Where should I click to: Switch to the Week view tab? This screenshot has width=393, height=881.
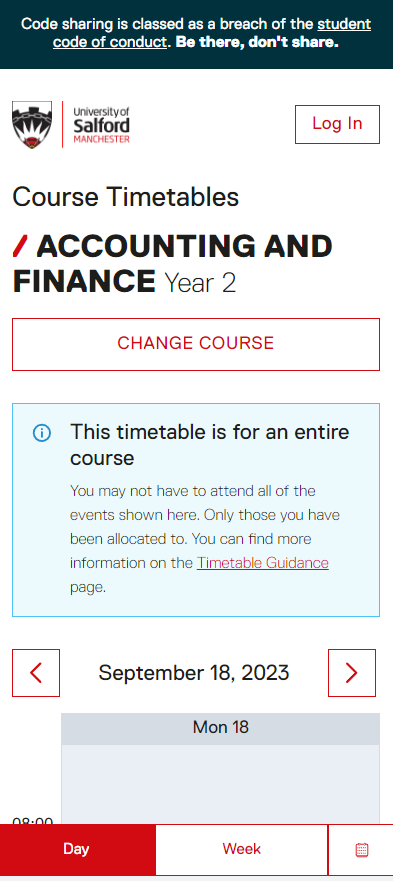tap(242, 849)
